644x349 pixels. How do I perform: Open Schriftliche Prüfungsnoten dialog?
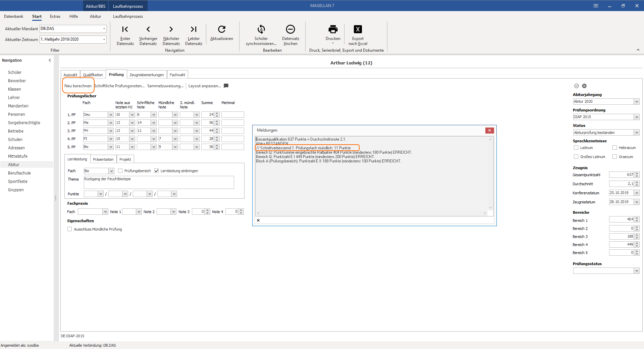[119, 86]
